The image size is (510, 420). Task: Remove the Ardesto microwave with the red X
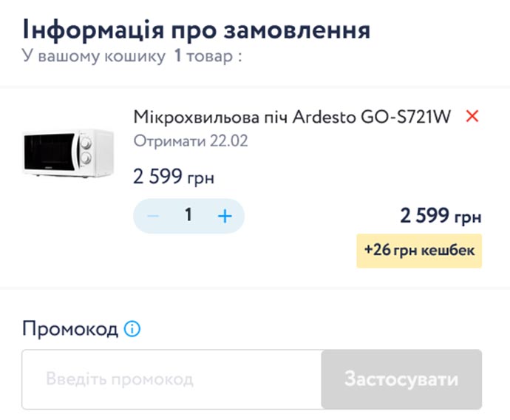coord(471,117)
